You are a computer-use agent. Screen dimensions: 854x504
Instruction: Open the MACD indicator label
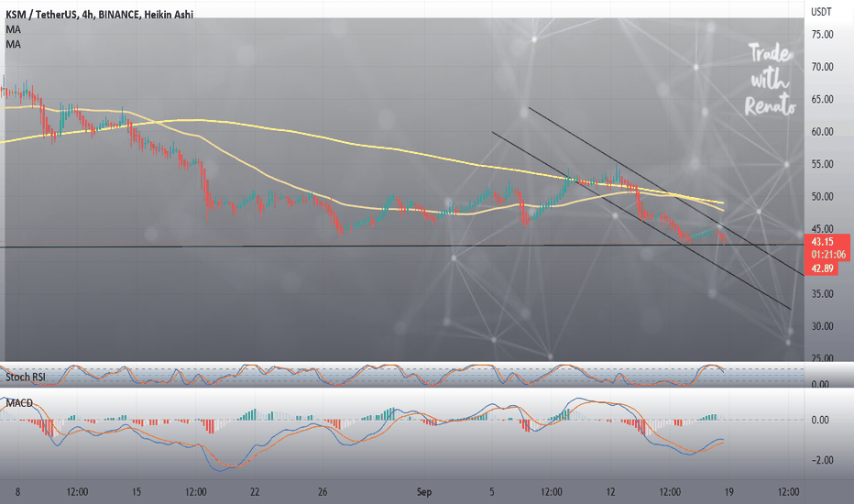(x=19, y=402)
